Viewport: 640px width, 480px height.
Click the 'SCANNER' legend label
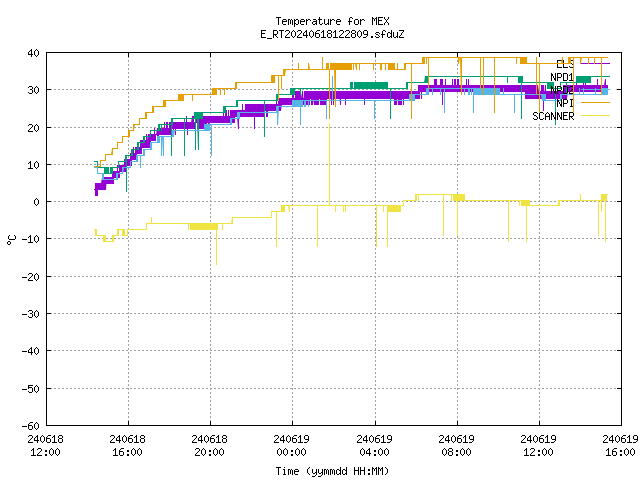553,116
